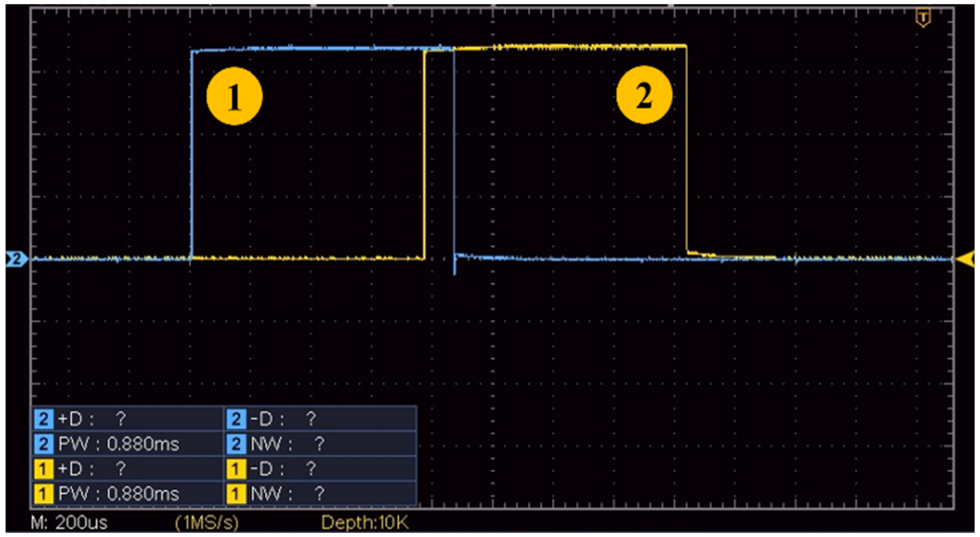Image resolution: width=980 pixels, height=537 pixels.
Task: Click the Depth:10K memory depth readout
Action: (365, 523)
